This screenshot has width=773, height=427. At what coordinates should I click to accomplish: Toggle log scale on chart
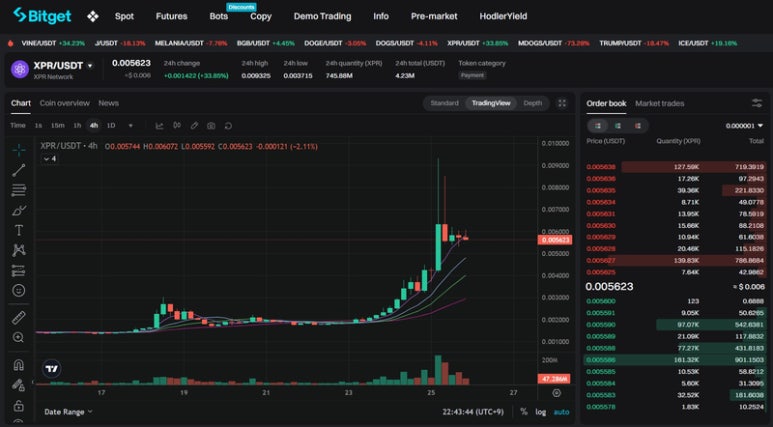541,412
